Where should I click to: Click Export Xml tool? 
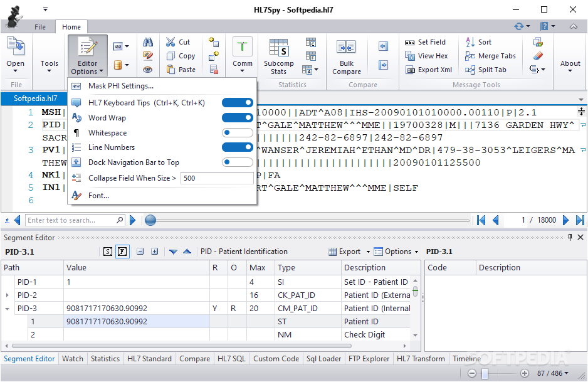[429, 70]
